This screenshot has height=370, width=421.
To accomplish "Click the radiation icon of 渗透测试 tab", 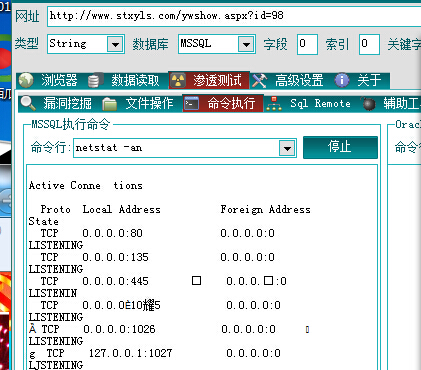I will [x=178, y=80].
